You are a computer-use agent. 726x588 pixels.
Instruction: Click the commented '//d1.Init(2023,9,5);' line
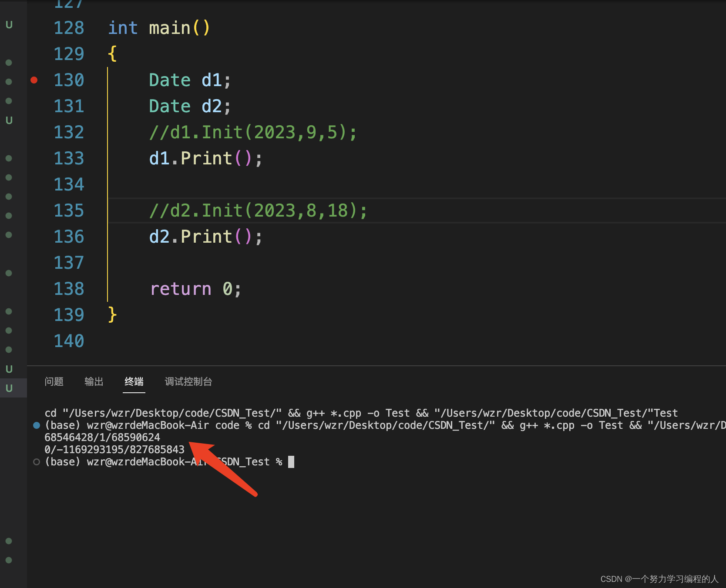[253, 132]
